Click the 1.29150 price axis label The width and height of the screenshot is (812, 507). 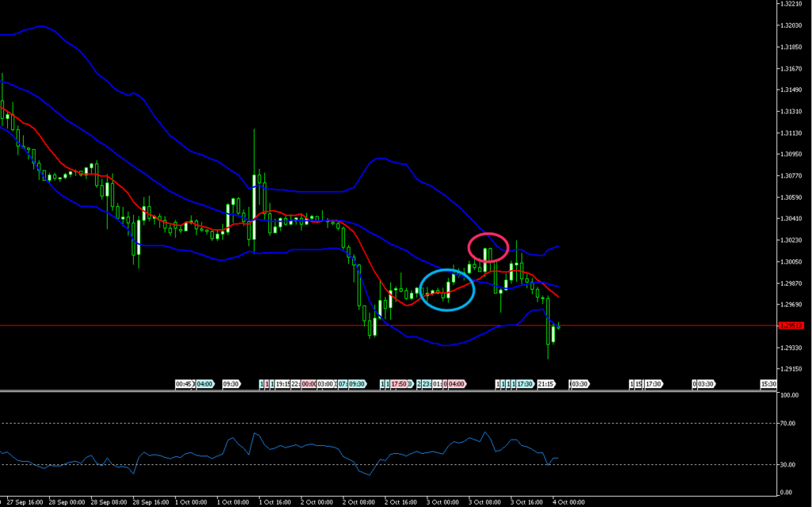[791, 369]
